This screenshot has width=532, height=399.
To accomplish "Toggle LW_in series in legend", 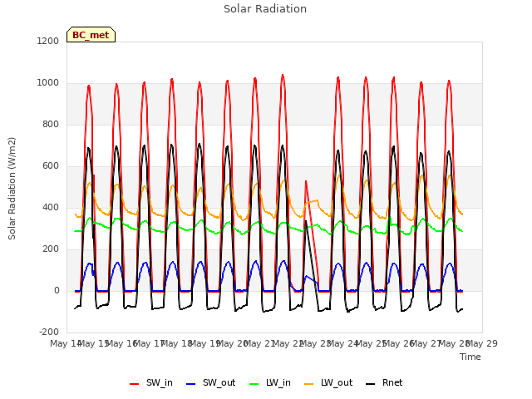I will click(270, 382).
